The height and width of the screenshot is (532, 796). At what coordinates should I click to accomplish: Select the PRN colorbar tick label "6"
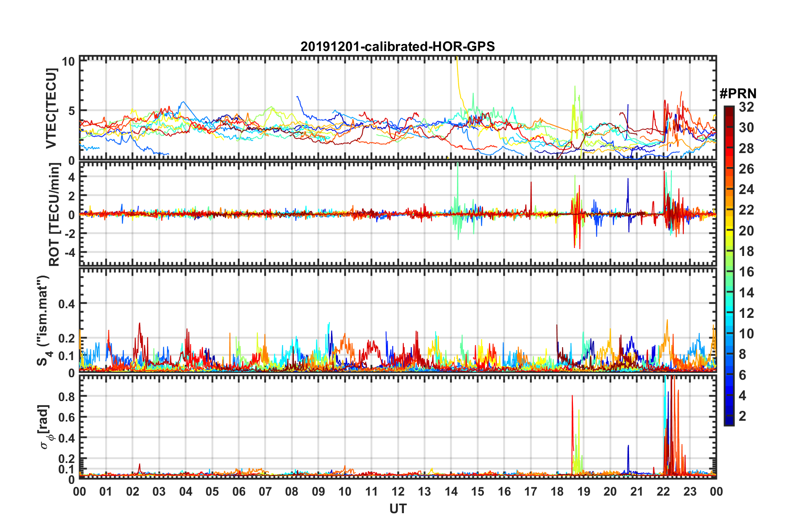pyautogui.click(x=742, y=375)
